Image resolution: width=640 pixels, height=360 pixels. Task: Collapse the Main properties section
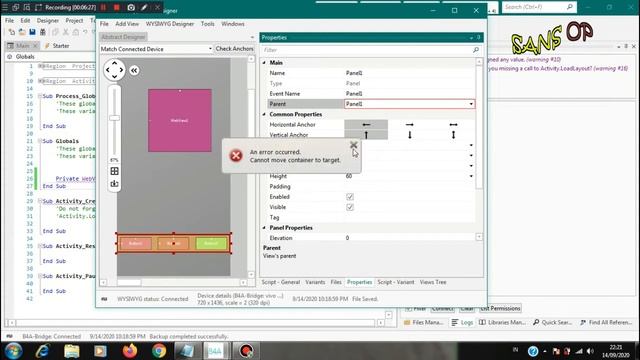point(264,63)
